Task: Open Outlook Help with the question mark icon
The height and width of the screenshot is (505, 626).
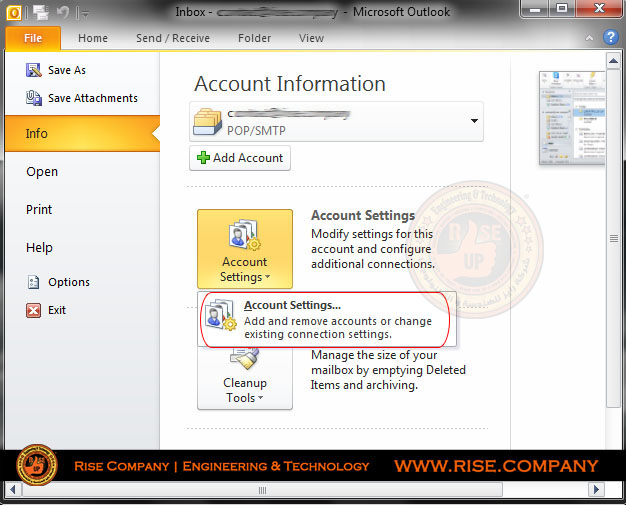Action: [610, 37]
